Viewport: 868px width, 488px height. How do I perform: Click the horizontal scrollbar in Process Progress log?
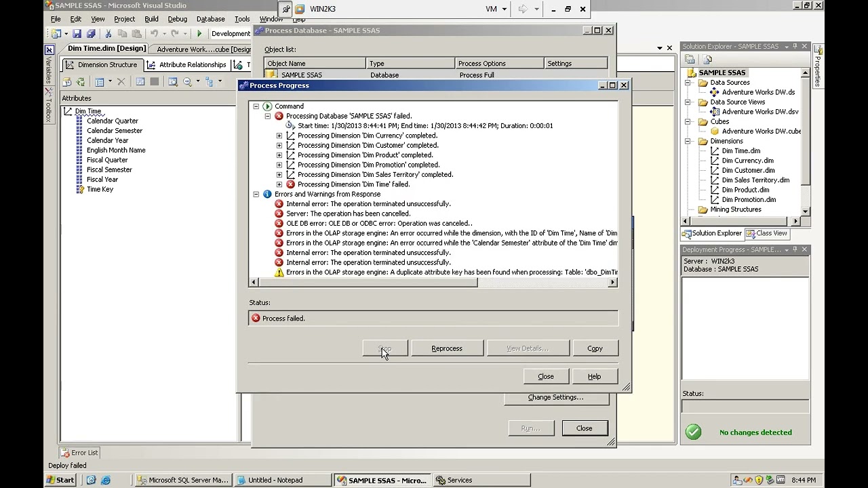click(x=368, y=283)
